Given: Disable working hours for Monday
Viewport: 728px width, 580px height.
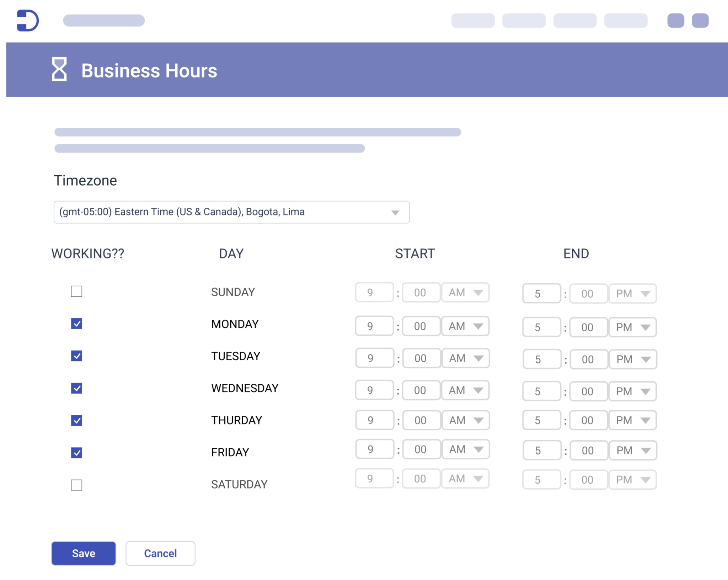Looking at the screenshot, I should coord(76,324).
